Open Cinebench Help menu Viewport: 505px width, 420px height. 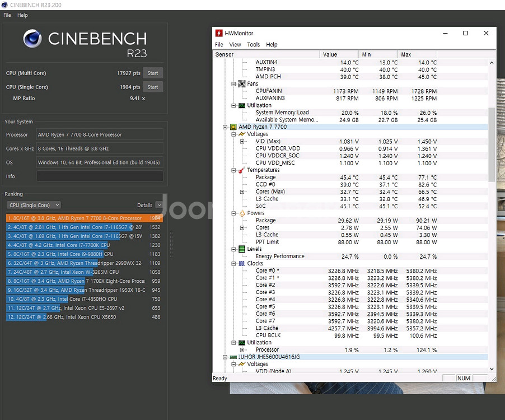pos(22,15)
